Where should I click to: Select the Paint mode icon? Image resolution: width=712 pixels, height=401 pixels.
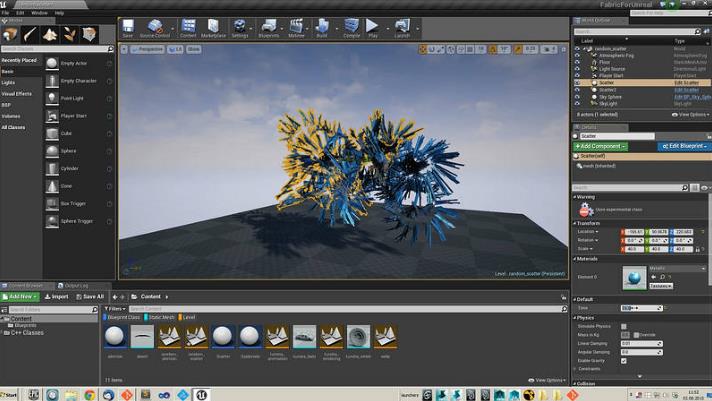(x=29, y=35)
